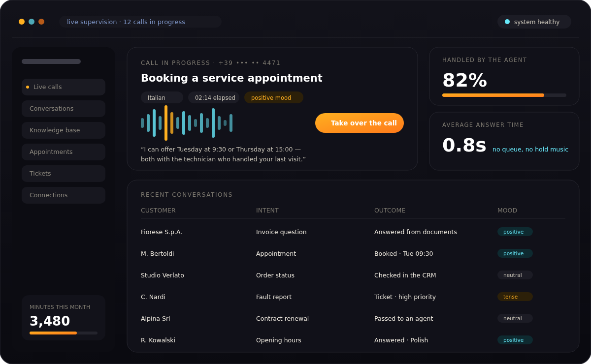Click the handled by the agent progress bar
Screen dimensions: 591x364
tap(504, 95)
